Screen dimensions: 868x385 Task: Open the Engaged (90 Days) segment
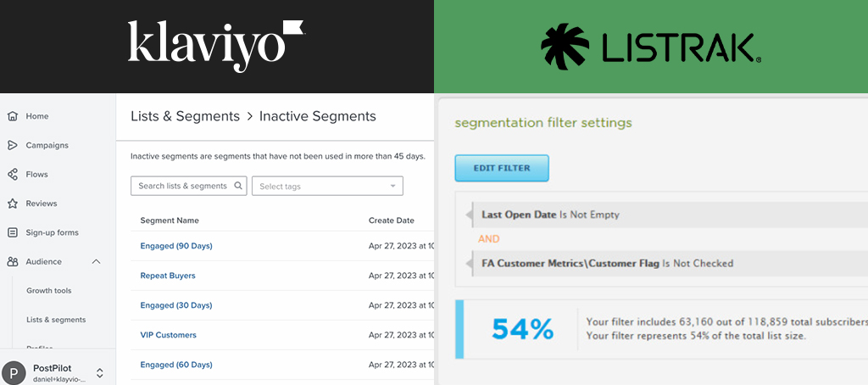tap(176, 246)
